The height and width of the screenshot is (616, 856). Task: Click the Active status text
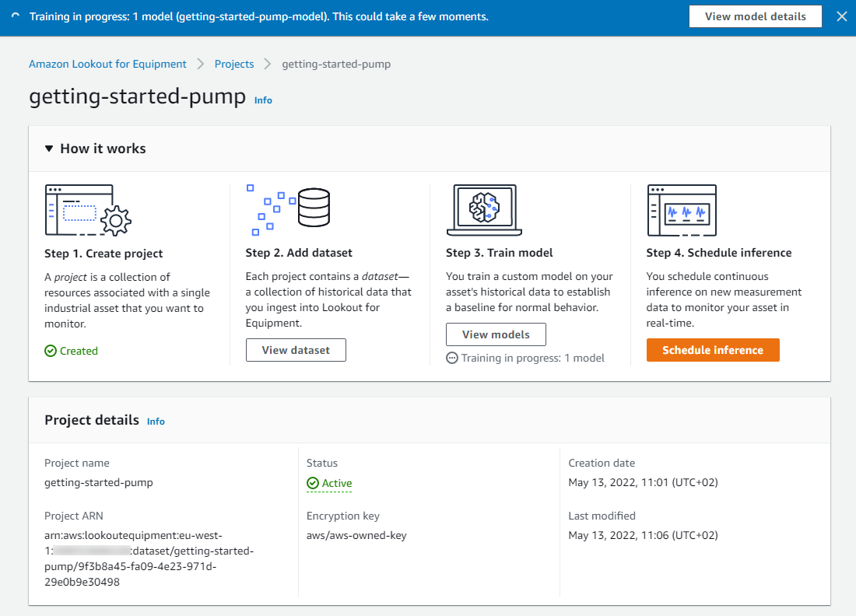click(x=337, y=483)
